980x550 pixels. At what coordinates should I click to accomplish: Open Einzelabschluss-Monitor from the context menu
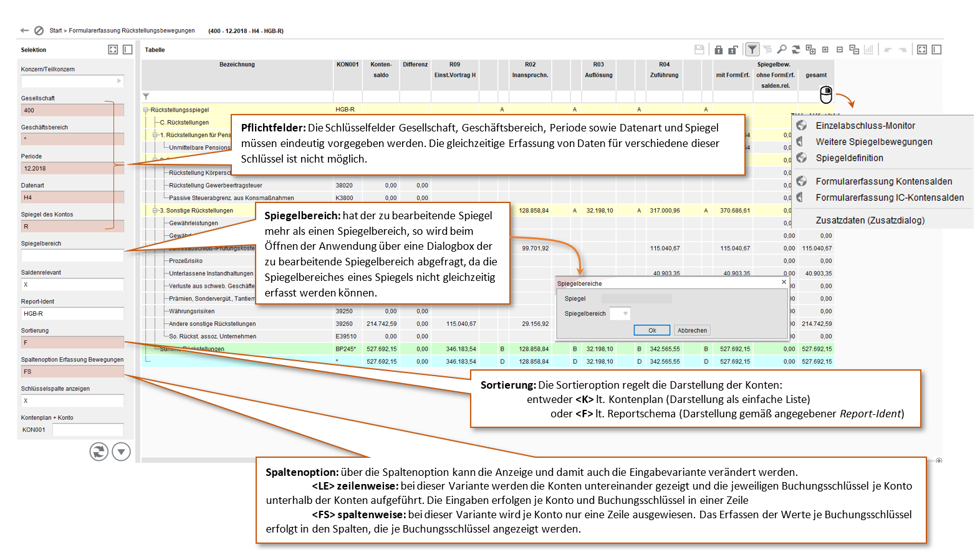(865, 126)
